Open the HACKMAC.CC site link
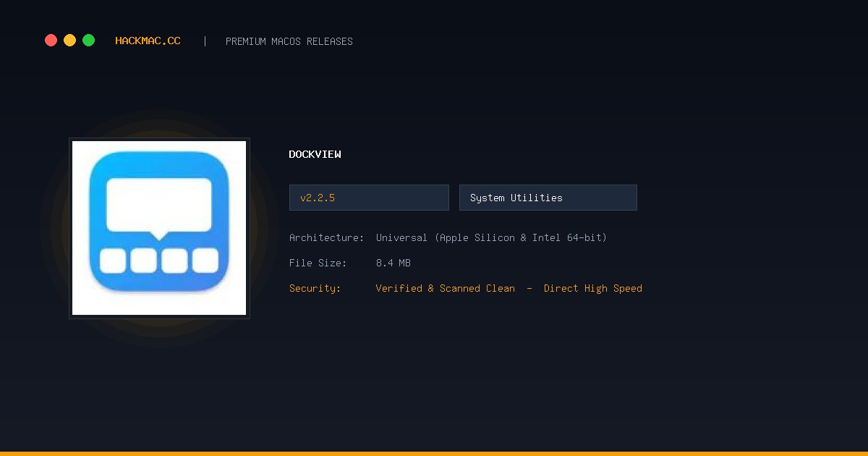The image size is (868, 456). coord(148,41)
